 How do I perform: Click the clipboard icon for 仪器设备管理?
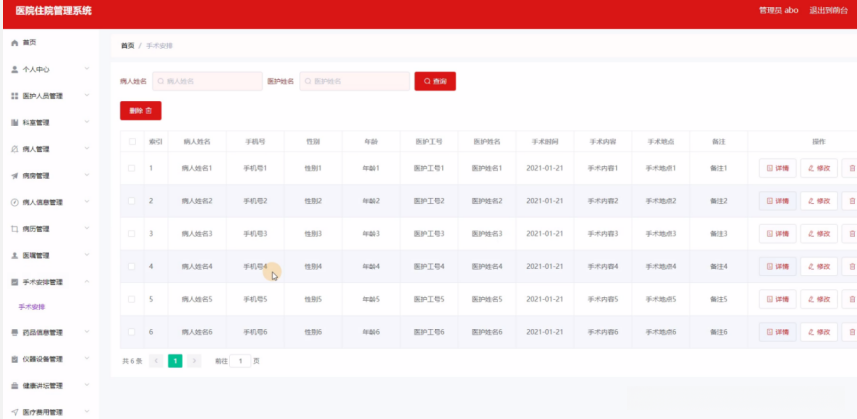click(x=15, y=359)
